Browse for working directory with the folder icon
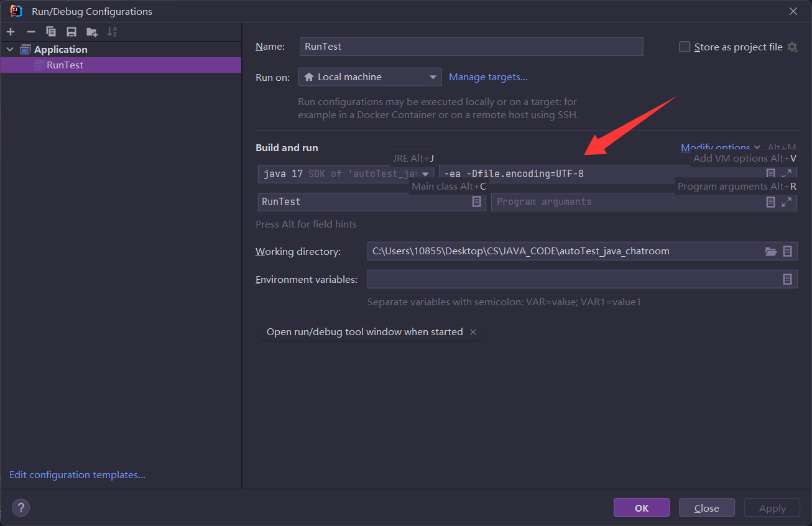Viewport: 812px width, 526px height. pos(771,251)
